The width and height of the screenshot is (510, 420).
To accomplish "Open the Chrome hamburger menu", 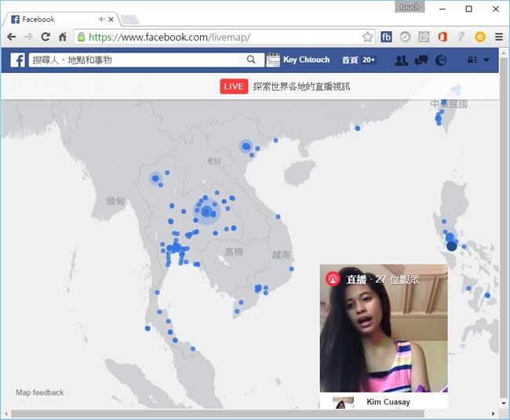I will 498,37.
